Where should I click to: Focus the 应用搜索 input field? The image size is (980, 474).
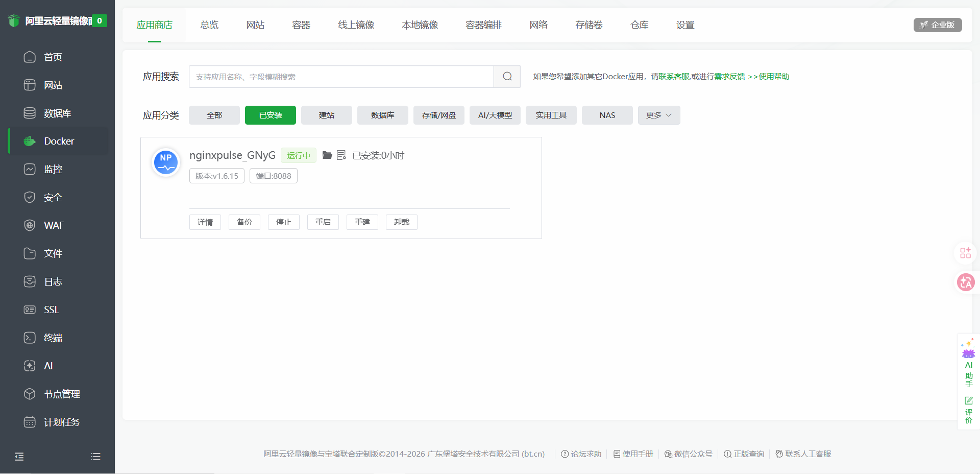[x=341, y=77]
